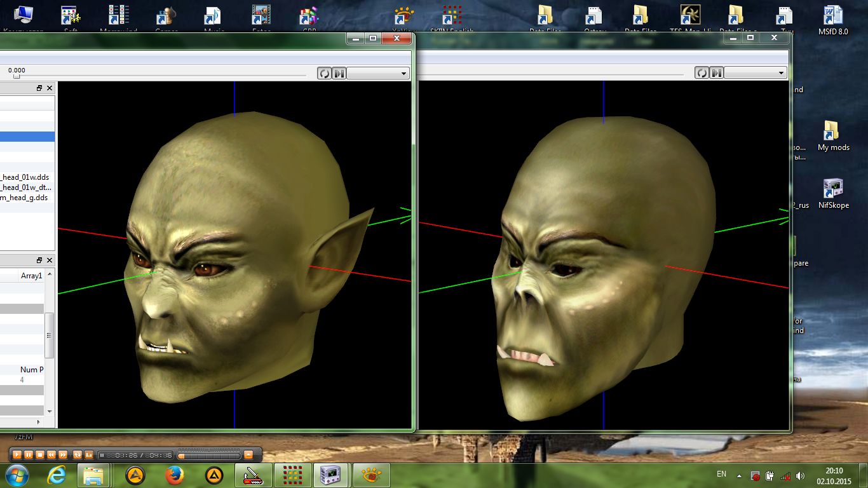Toggle switch animation button in left NifSkope window

339,73
